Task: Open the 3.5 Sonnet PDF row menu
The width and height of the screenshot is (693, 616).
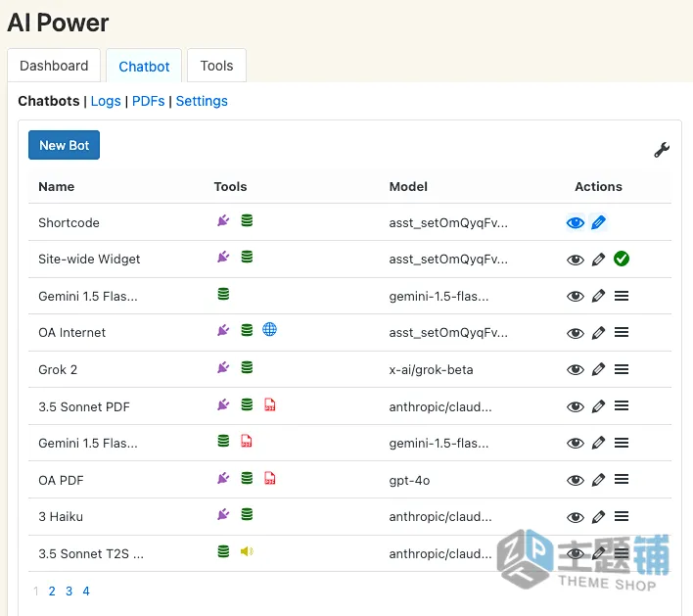Action: (622, 406)
